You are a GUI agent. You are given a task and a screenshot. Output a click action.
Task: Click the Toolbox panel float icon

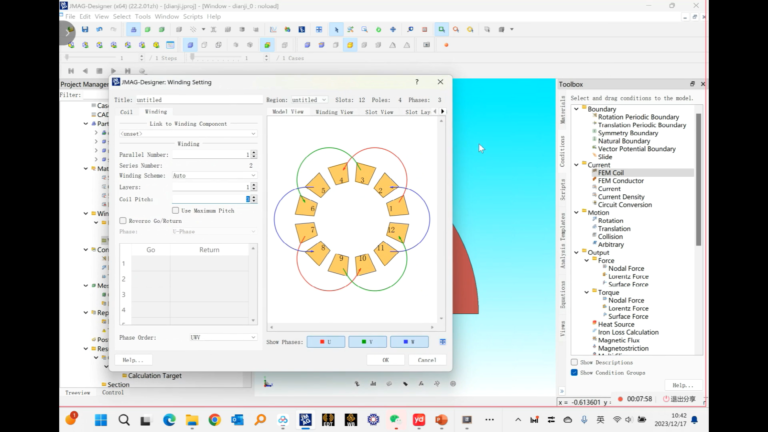(692, 84)
